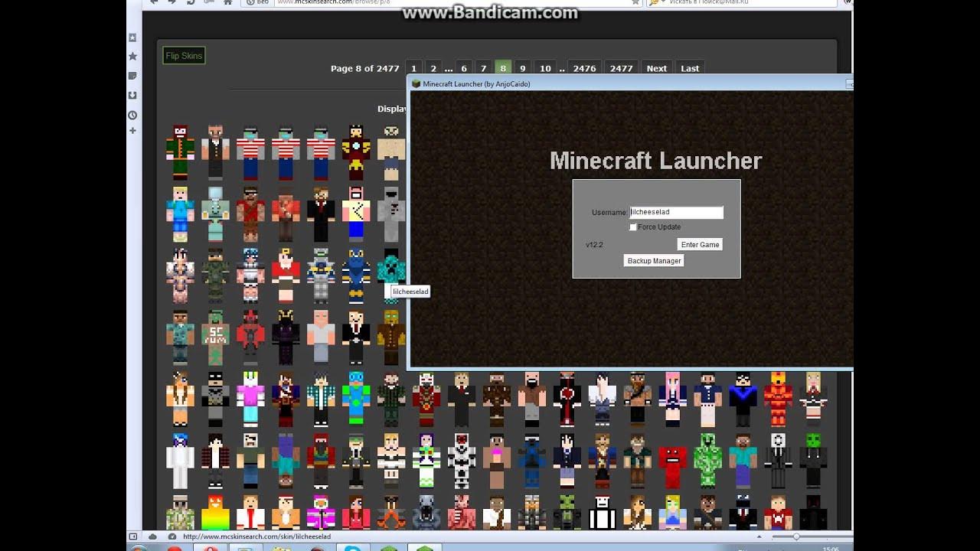Image resolution: width=980 pixels, height=551 pixels.
Task: Select the pink long-haired girl skin
Action: click(x=673, y=399)
